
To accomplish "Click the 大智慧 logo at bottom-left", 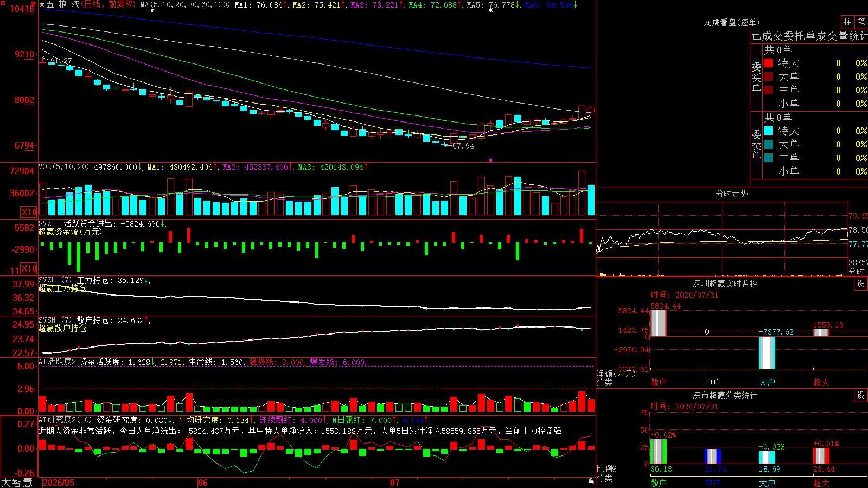I will 17,482.
